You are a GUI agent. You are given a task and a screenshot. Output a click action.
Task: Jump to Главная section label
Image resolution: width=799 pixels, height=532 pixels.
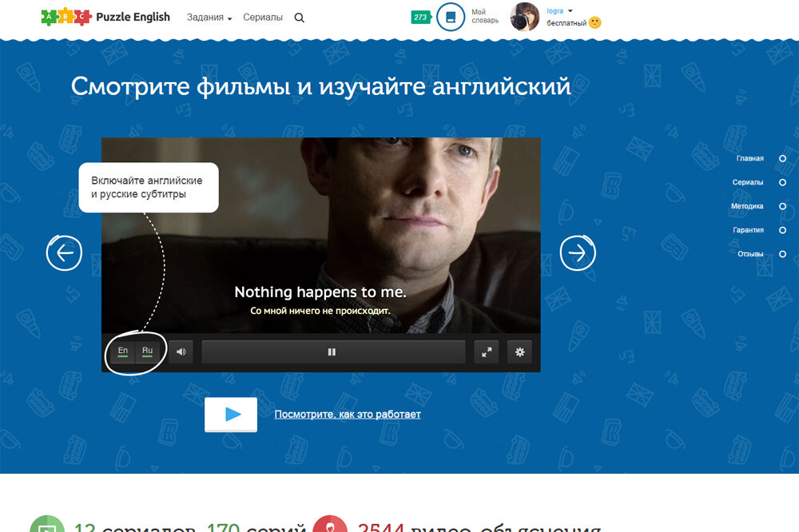[x=749, y=158]
